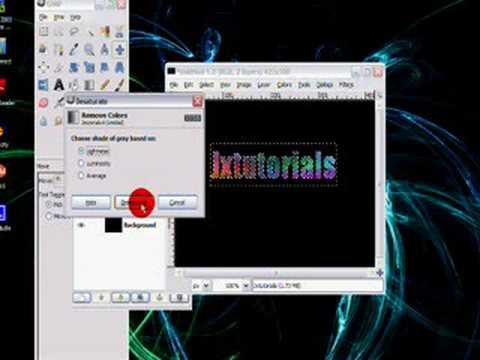Select the Free Select lasso tool

74,32
